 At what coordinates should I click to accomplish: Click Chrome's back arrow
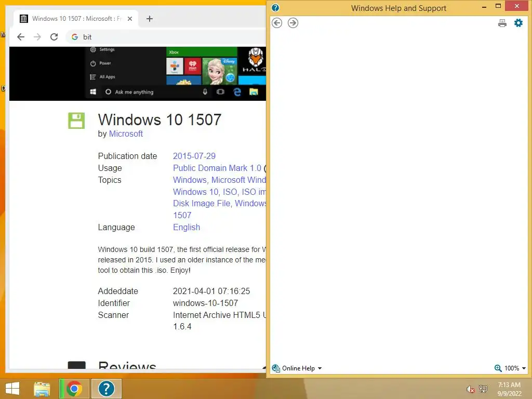click(21, 37)
